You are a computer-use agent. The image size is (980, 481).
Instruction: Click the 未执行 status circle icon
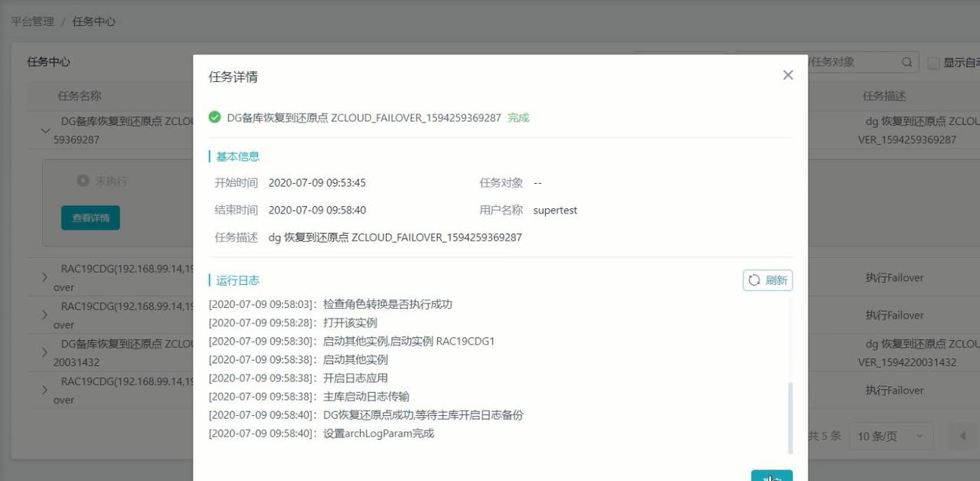click(x=83, y=181)
